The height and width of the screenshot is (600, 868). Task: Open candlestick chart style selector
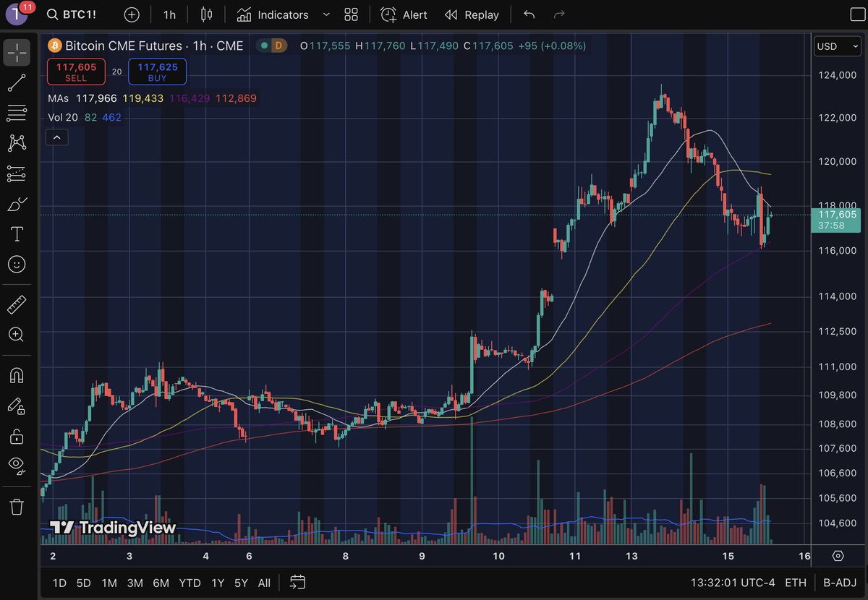[x=207, y=14]
